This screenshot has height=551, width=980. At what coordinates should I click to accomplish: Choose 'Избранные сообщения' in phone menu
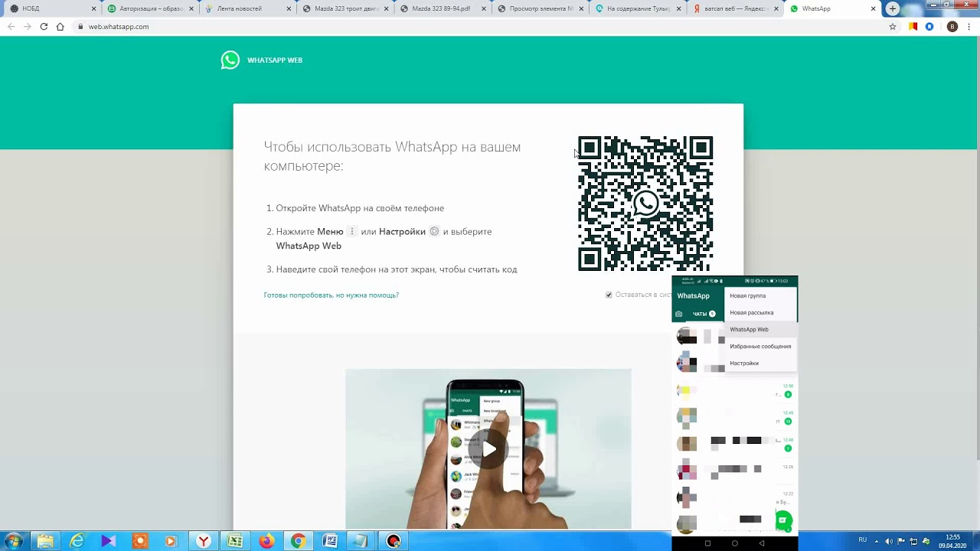[x=760, y=346]
